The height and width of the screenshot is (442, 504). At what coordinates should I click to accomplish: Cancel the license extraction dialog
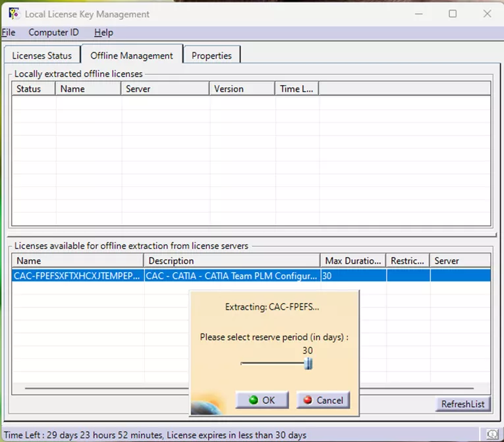pos(323,400)
